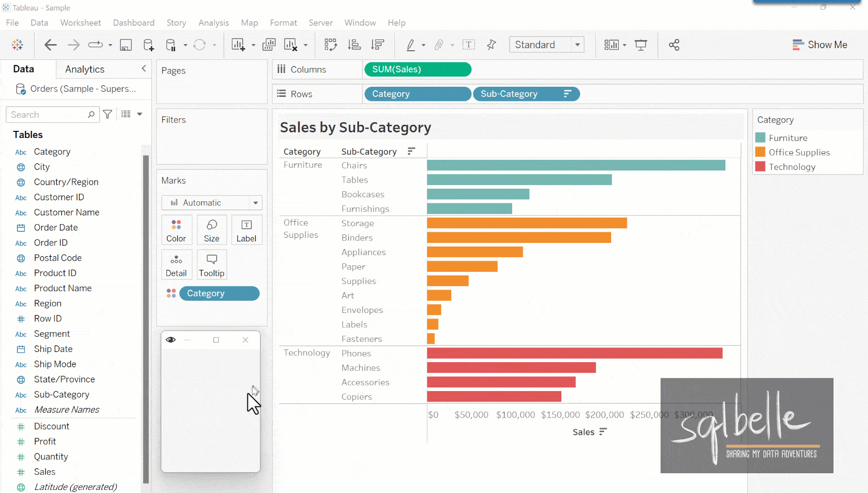
Task: Open dropdown arrow beside Pause auto updates
Action: point(185,45)
